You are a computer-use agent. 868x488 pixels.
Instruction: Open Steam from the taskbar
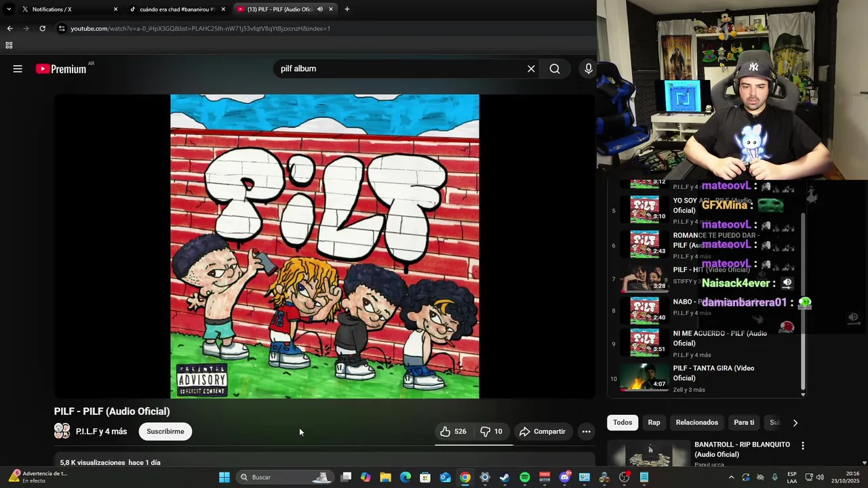(505, 477)
